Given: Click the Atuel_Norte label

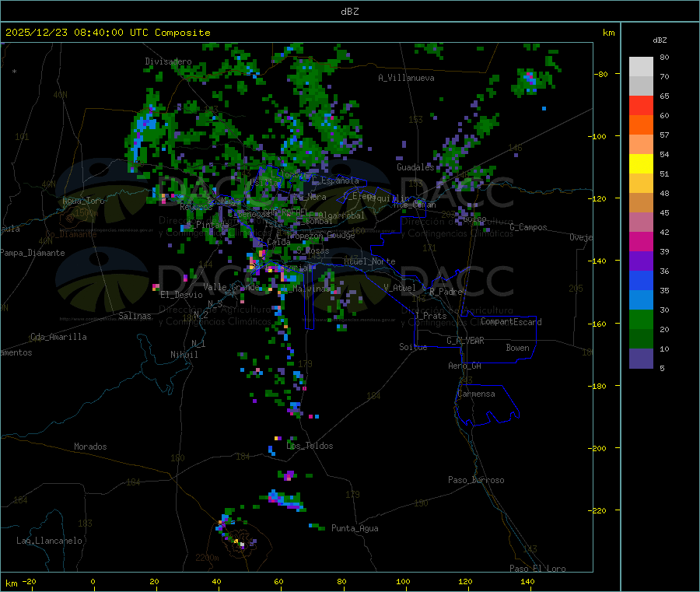Looking at the screenshot, I should pyautogui.click(x=369, y=261).
